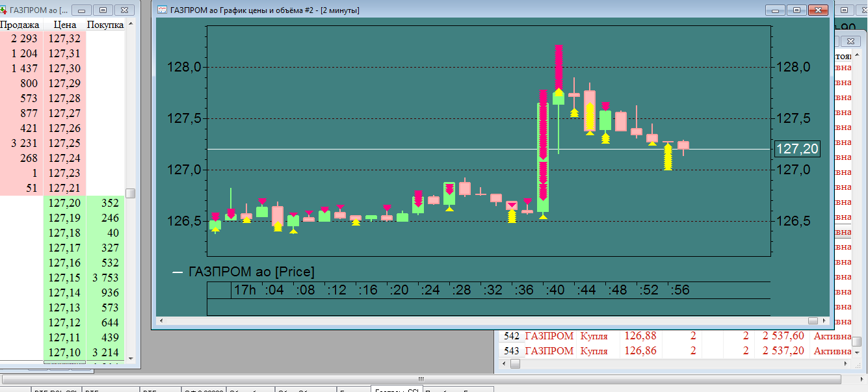Close the ГАЗПРОМ ао order book window
The width and height of the screenshot is (868, 392).
tap(124, 10)
